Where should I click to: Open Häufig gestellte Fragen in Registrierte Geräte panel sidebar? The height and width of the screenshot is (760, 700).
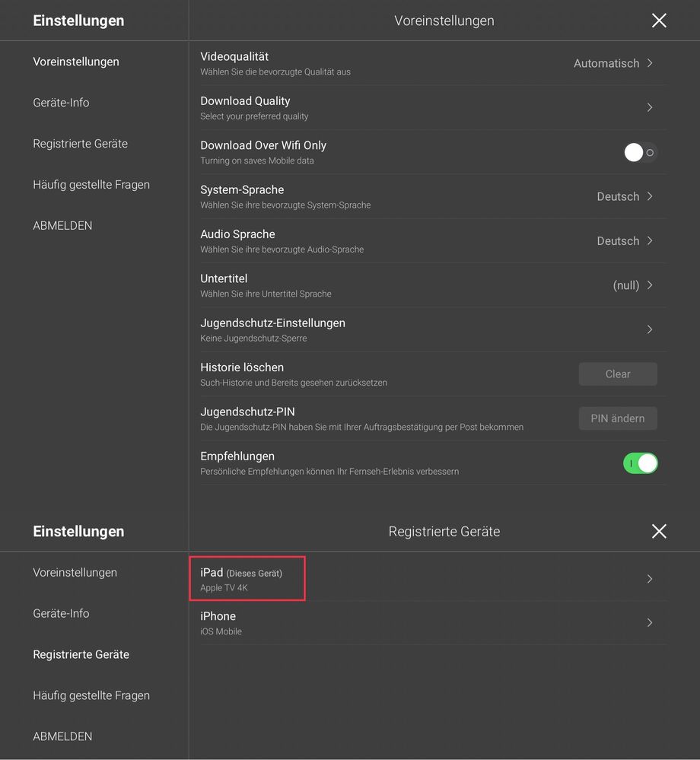pyautogui.click(x=91, y=695)
